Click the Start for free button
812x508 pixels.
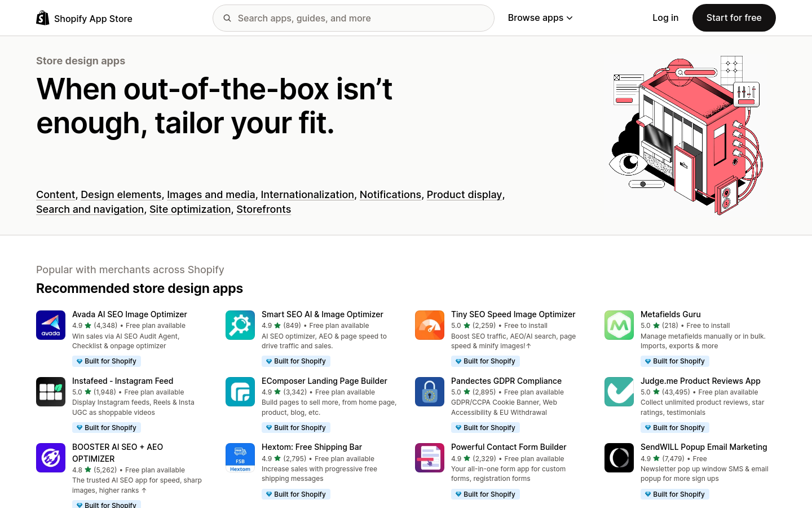734,18
